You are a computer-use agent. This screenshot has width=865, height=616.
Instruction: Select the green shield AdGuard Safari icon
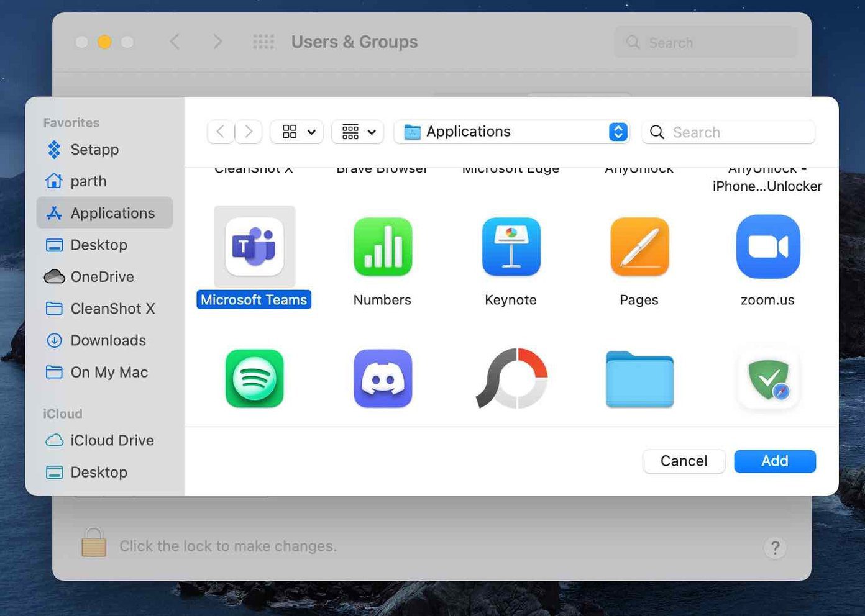tap(768, 378)
